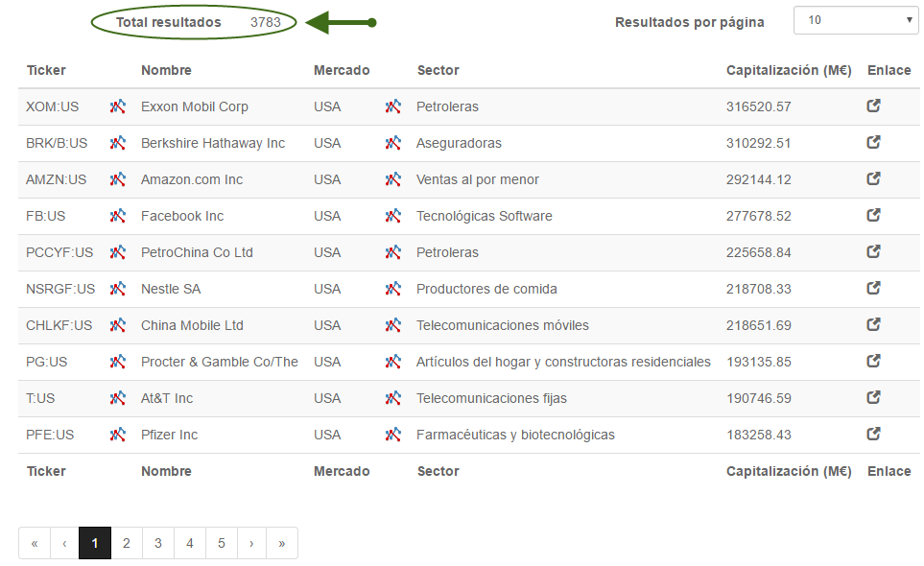The height and width of the screenshot is (566, 924).
Task: Go to page 5 of results
Action: click(x=221, y=543)
